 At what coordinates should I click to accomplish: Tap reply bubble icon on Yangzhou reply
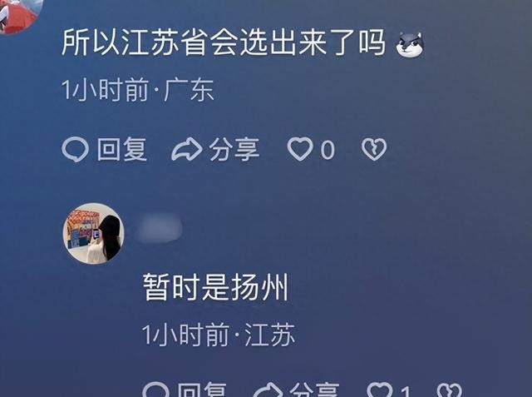155,390
